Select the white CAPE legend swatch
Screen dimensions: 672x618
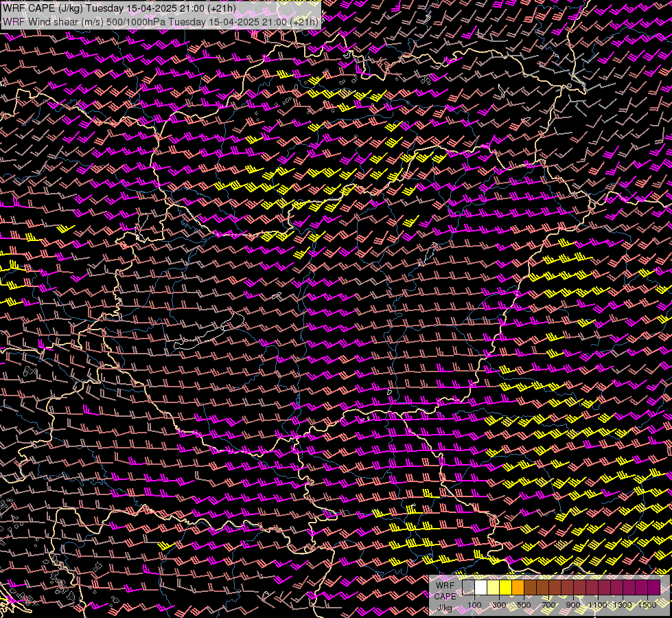point(481,587)
